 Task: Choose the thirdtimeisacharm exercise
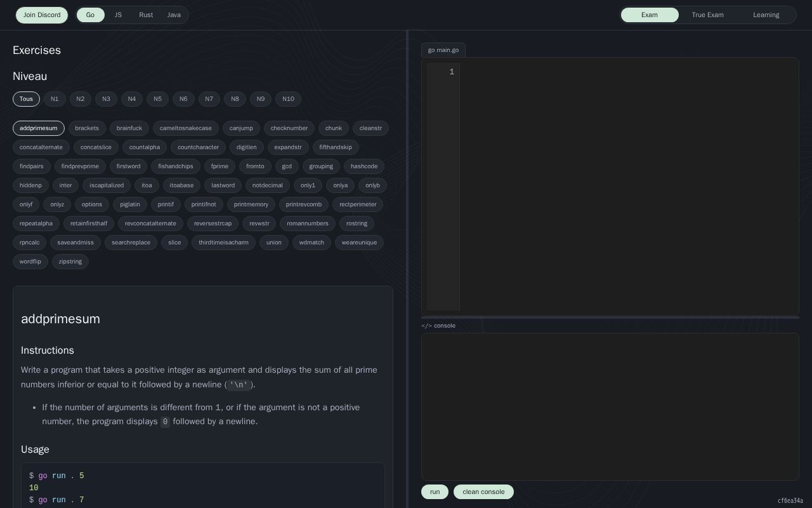223,243
